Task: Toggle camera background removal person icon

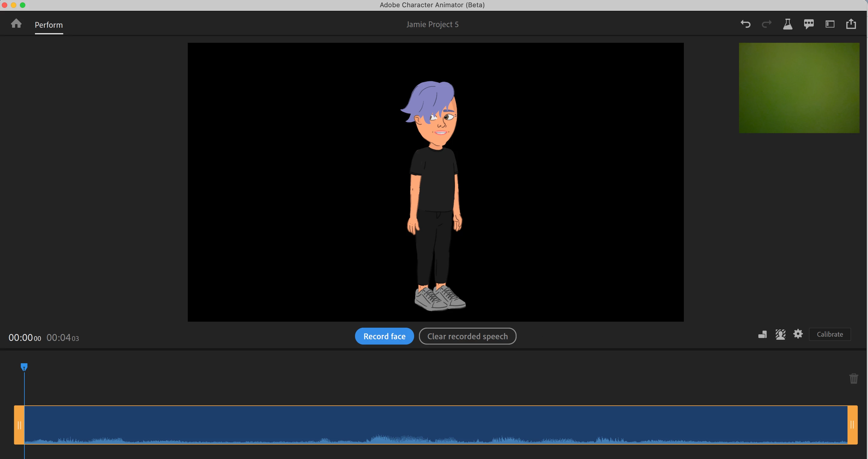Action: (x=780, y=334)
